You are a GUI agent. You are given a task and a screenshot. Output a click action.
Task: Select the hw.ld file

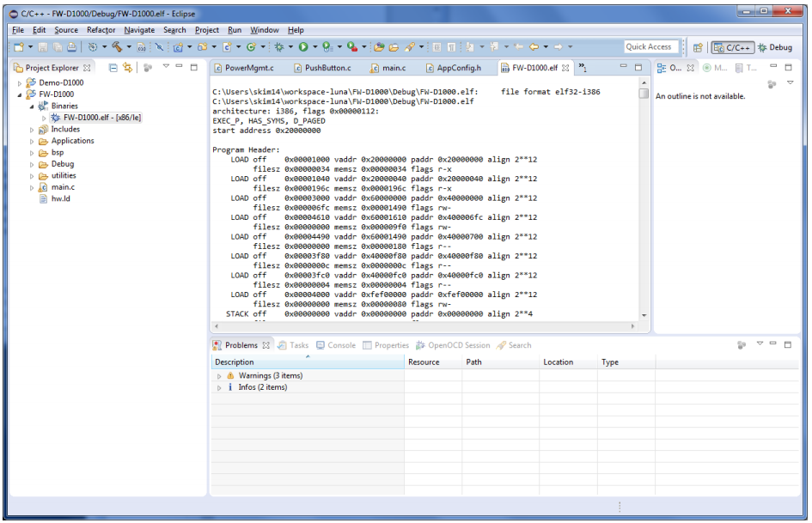click(x=55, y=199)
